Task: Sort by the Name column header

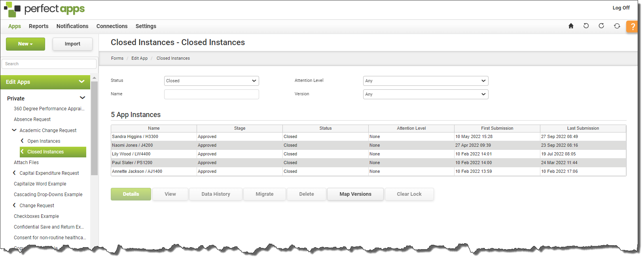Action: [x=154, y=128]
